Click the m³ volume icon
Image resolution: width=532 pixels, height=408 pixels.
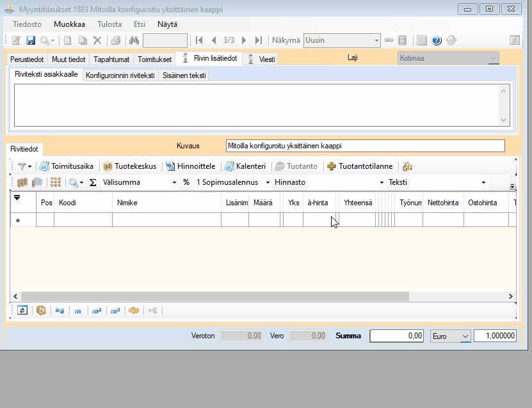point(115,310)
